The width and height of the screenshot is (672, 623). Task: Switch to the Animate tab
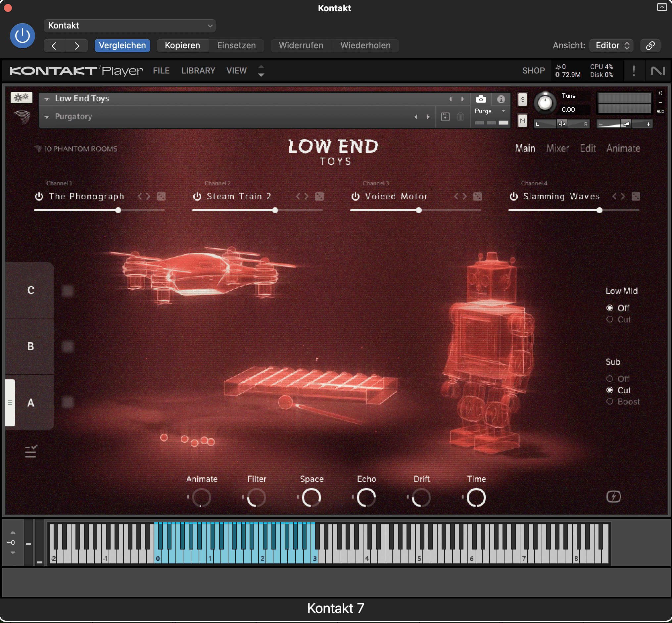click(623, 148)
